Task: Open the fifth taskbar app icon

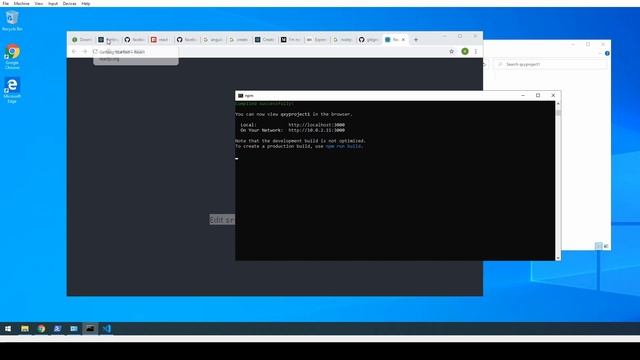Action: [x=74, y=329]
